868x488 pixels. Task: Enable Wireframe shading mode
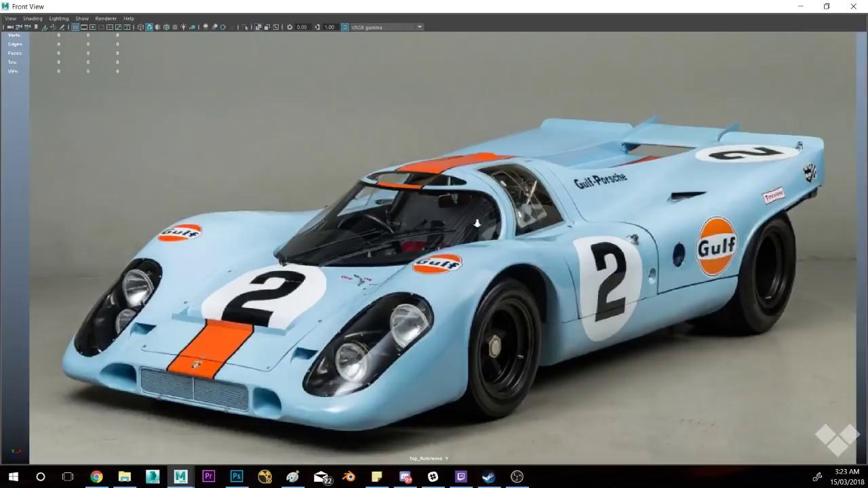tap(140, 27)
